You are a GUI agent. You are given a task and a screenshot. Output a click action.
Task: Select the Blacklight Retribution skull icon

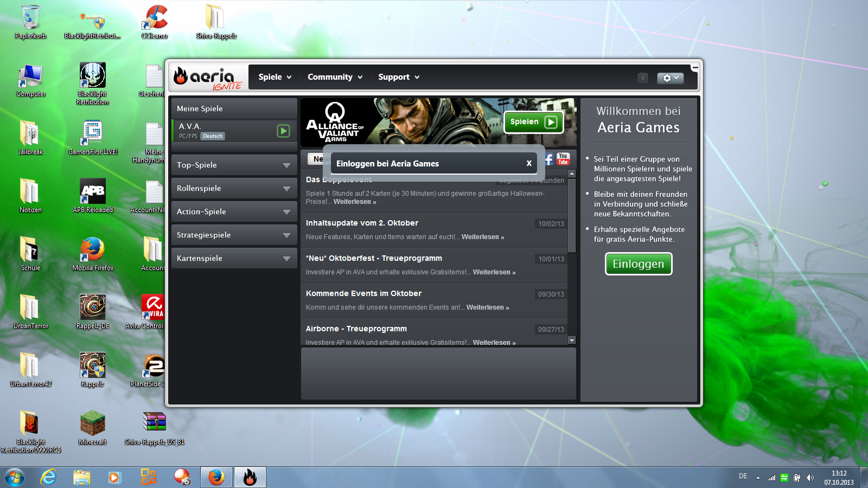(x=93, y=82)
